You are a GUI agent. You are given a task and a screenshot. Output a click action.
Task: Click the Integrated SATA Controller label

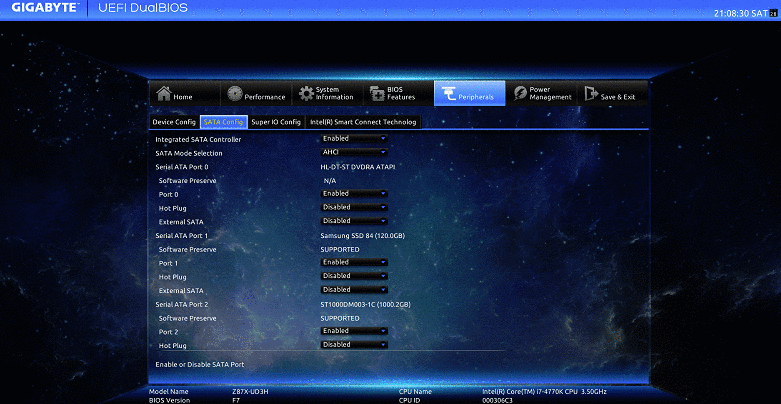[198, 139]
